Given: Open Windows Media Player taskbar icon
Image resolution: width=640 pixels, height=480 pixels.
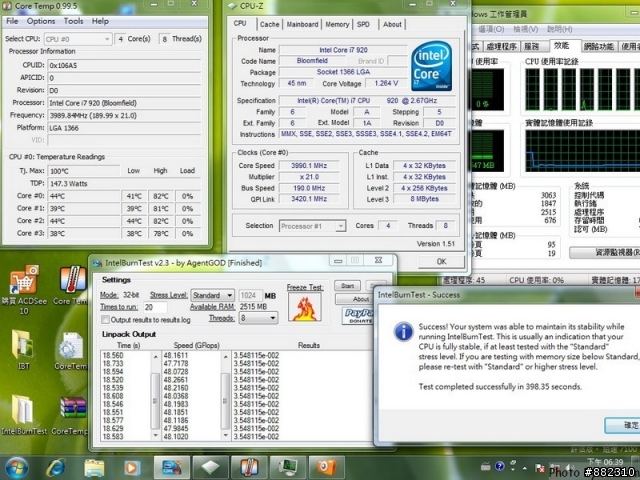Looking at the screenshot, I should [131, 468].
